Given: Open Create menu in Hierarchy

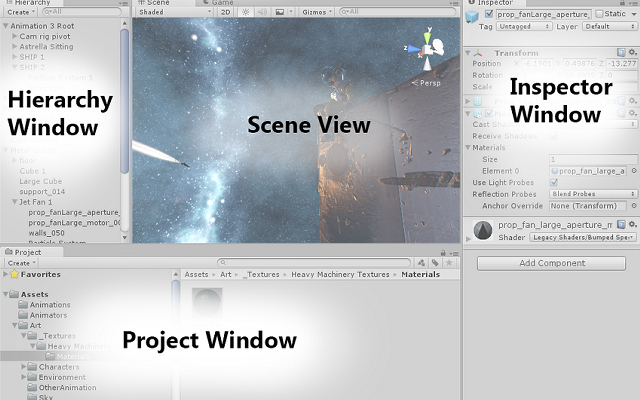Looking at the screenshot, I should [x=20, y=12].
